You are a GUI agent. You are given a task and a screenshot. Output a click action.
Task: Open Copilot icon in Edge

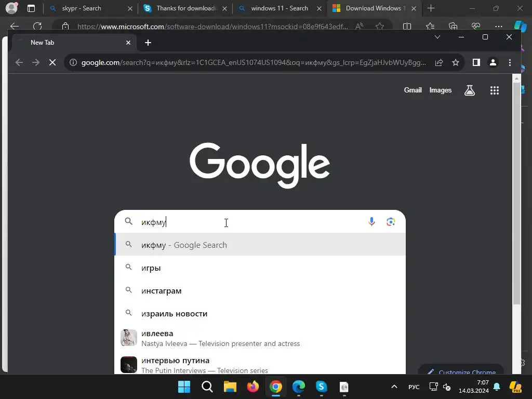(520, 26)
